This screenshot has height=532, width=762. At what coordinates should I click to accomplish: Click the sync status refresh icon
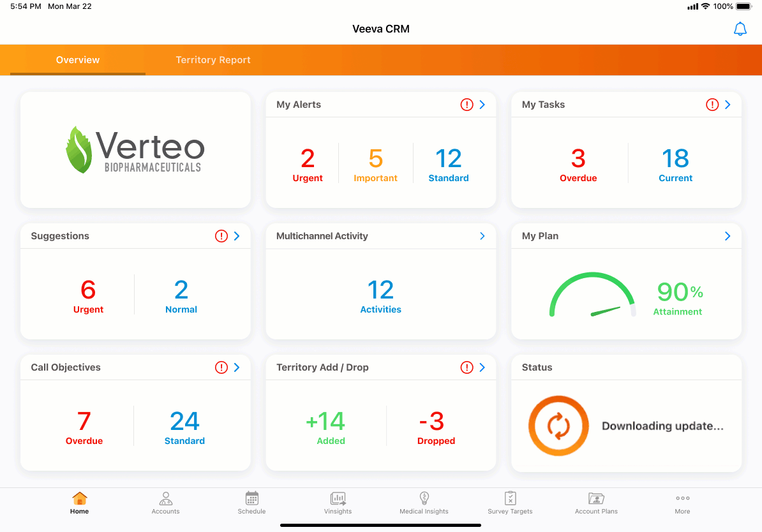558,426
